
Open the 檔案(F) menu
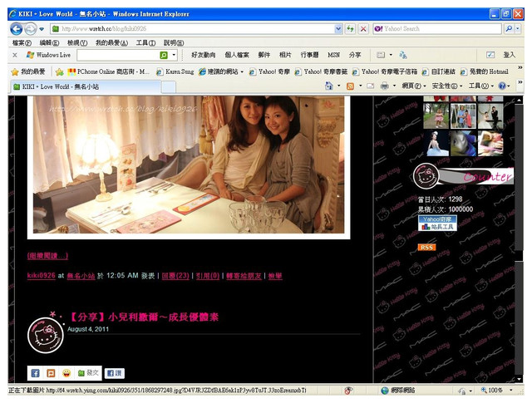[22, 42]
